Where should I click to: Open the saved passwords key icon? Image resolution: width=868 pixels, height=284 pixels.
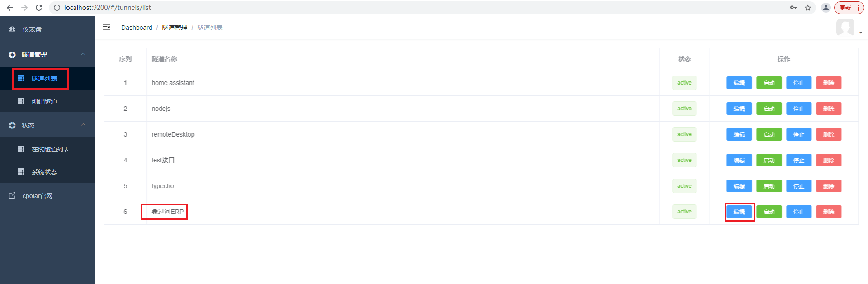click(x=793, y=8)
